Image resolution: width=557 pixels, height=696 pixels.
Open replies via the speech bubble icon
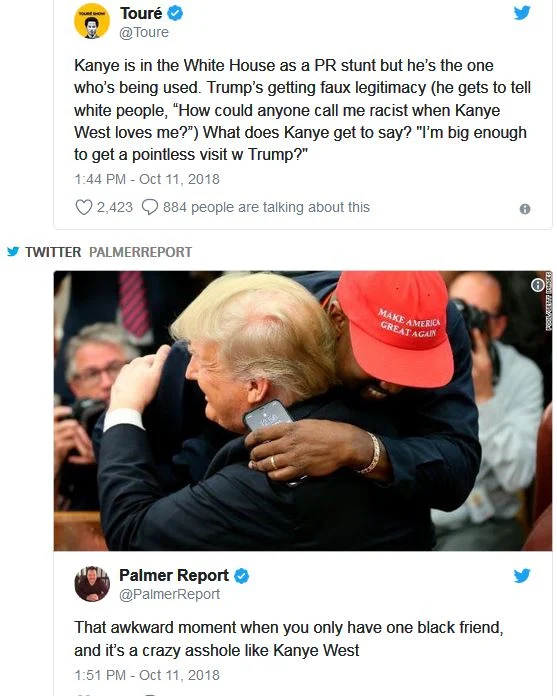(150, 207)
